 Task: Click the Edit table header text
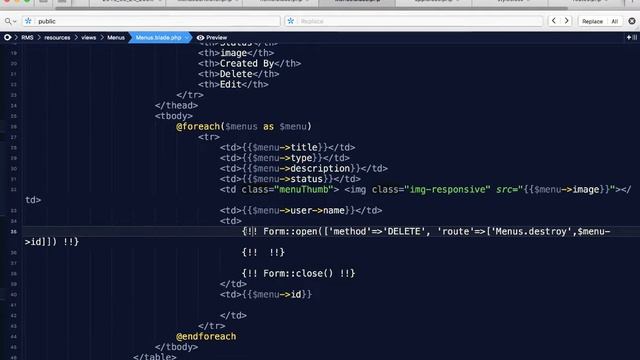point(231,84)
